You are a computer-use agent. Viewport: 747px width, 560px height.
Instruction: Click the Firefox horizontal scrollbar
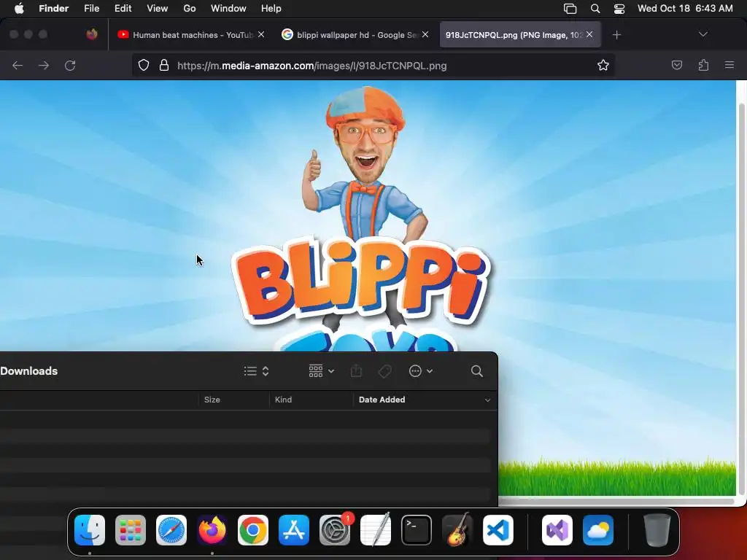(x=616, y=501)
